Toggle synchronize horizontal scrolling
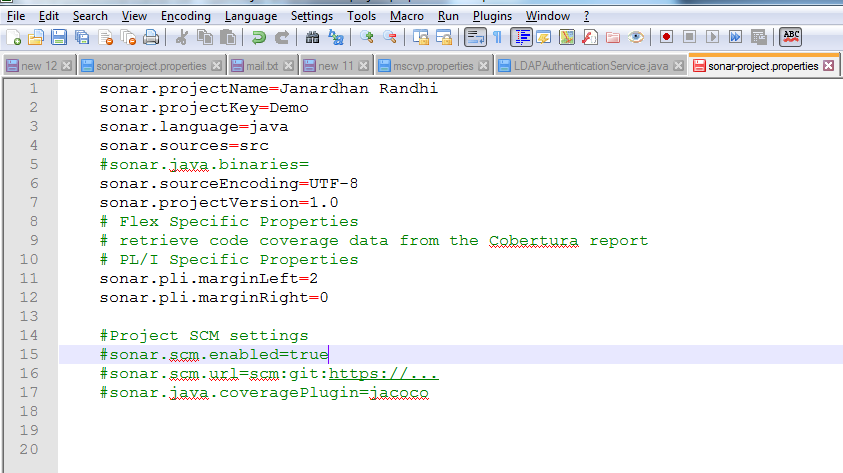 (x=444, y=37)
